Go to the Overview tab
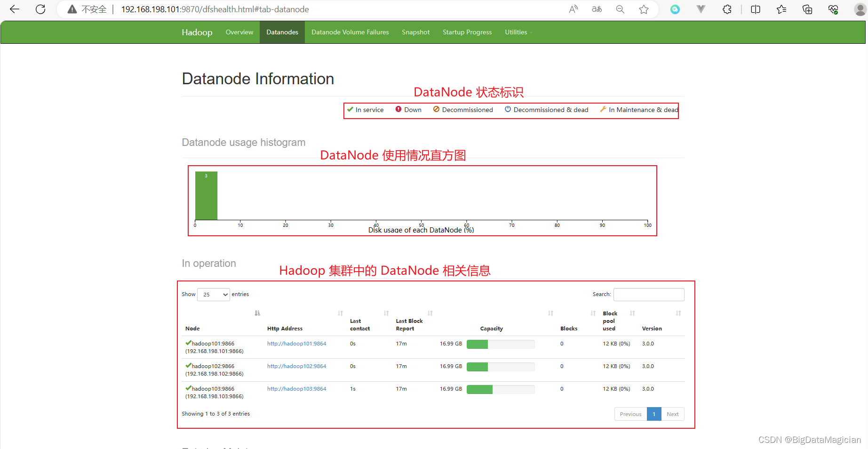This screenshot has height=449, width=868. [239, 32]
